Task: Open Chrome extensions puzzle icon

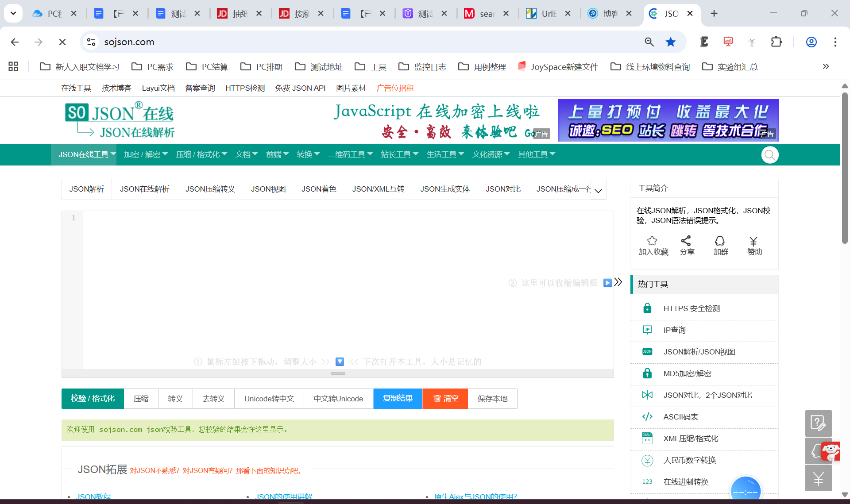Action: click(x=776, y=42)
